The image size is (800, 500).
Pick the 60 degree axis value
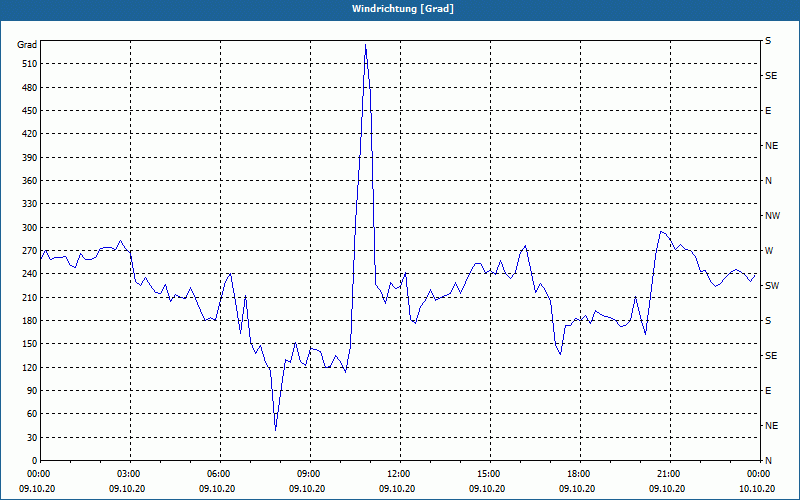[32, 414]
